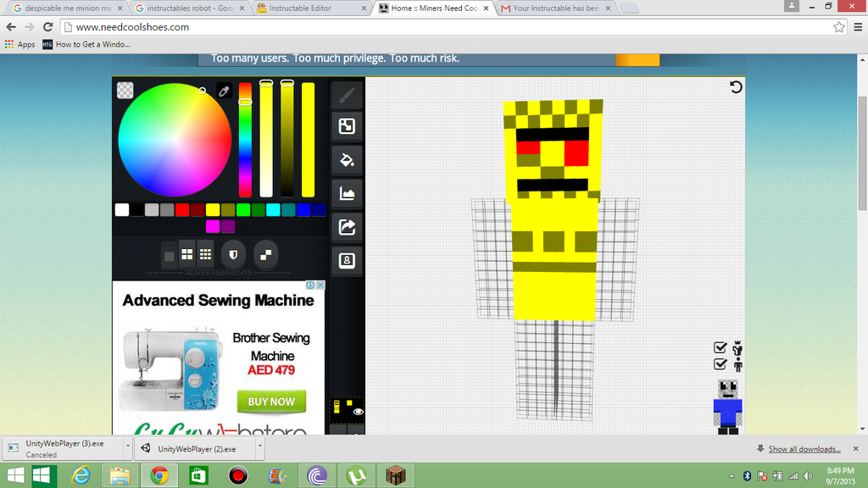The height and width of the screenshot is (488, 868).
Task: Pick the olive palette swatch
Action: (228, 210)
